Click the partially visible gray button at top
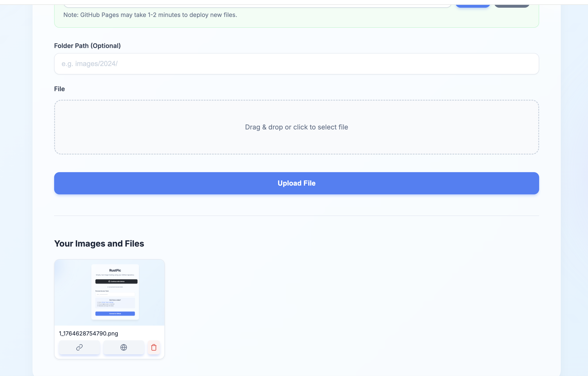588x376 pixels. click(512, 6)
